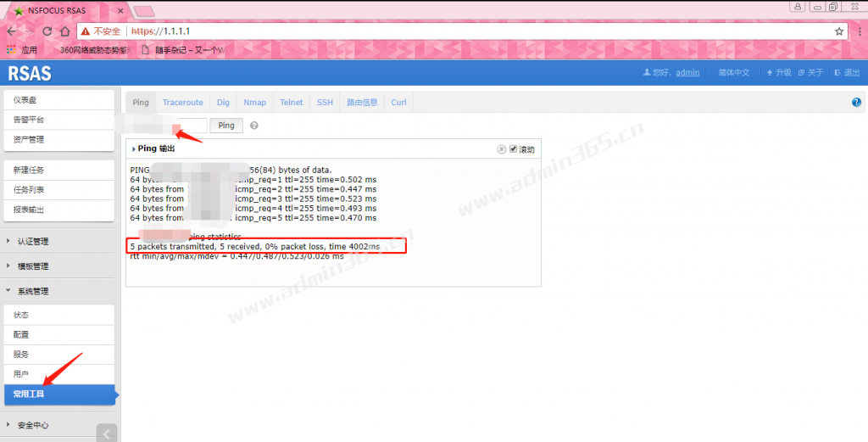The image size is (868, 442).
Task: Open the admin user link
Action: (687, 73)
